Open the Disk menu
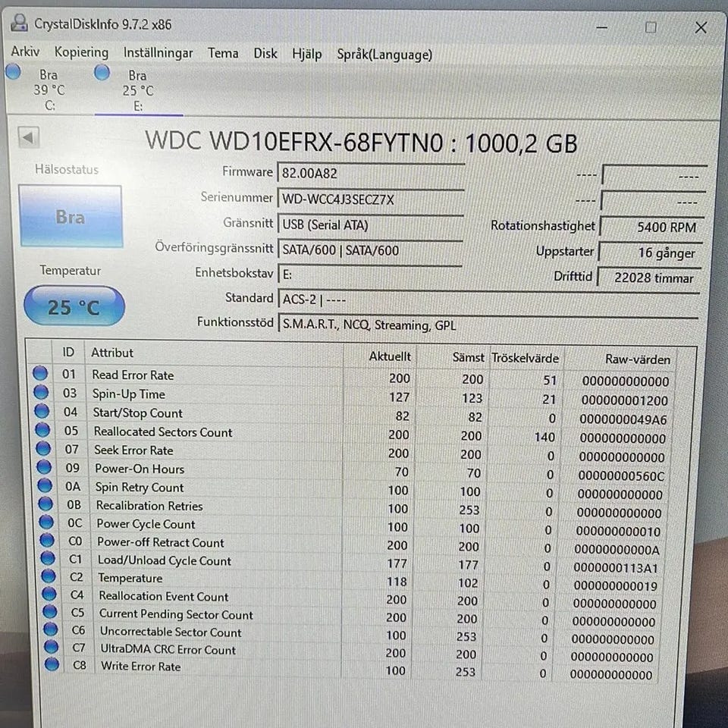Screen dimensions: 728x728 (265, 54)
